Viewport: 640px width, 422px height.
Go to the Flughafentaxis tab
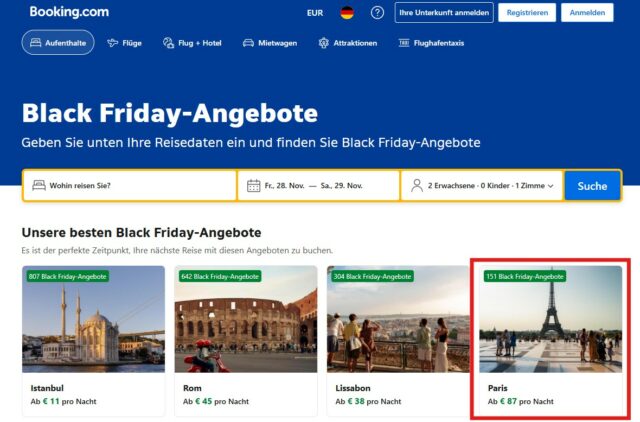tap(432, 43)
